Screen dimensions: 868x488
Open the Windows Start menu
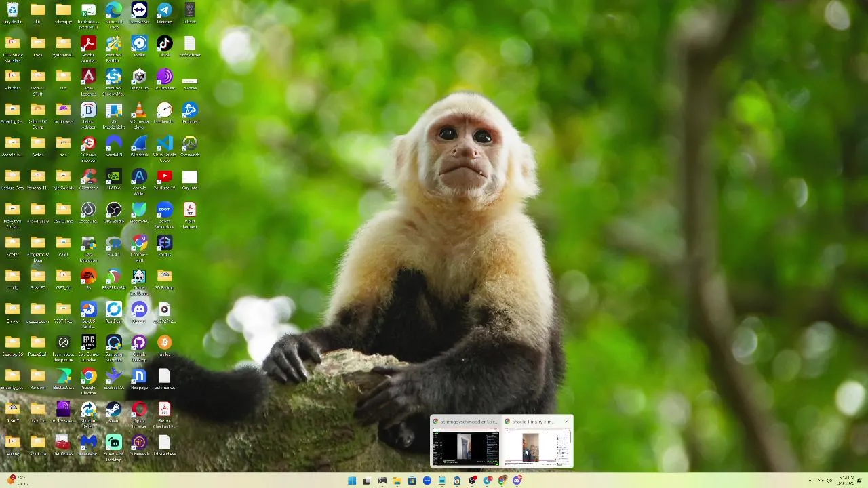(x=352, y=481)
